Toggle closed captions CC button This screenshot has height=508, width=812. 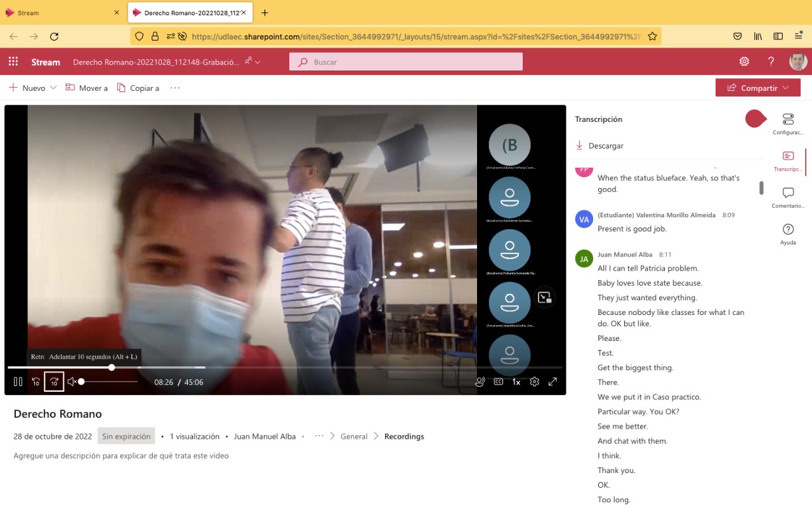(x=498, y=382)
